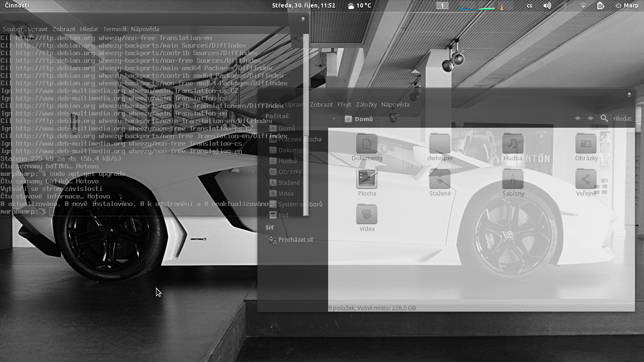Click the Bluetooth icon in top panel
Screen dimensions: 644x362
(565, 6)
